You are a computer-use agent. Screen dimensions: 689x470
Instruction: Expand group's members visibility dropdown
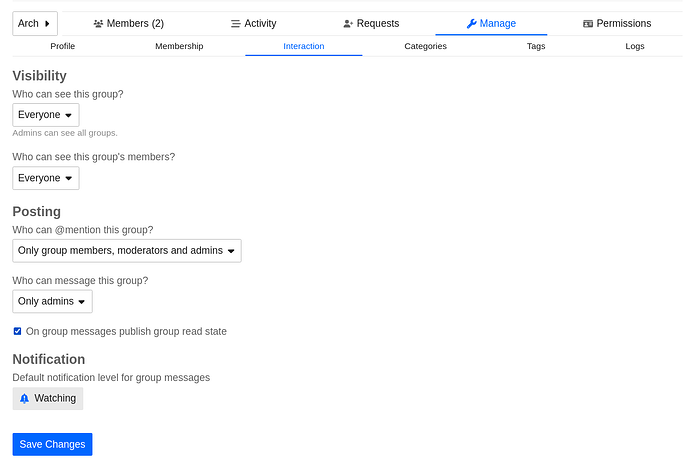(46, 178)
